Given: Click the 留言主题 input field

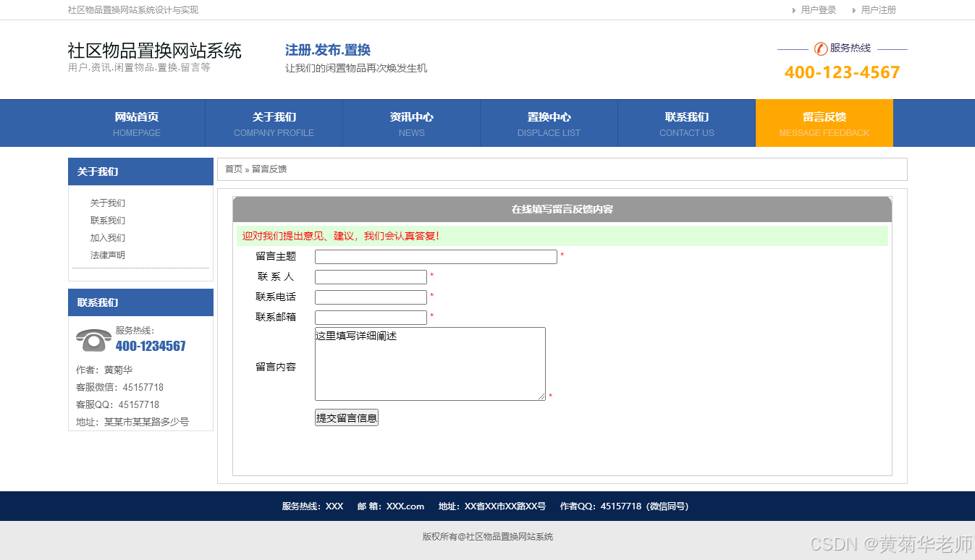Looking at the screenshot, I should [x=435, y=256].
